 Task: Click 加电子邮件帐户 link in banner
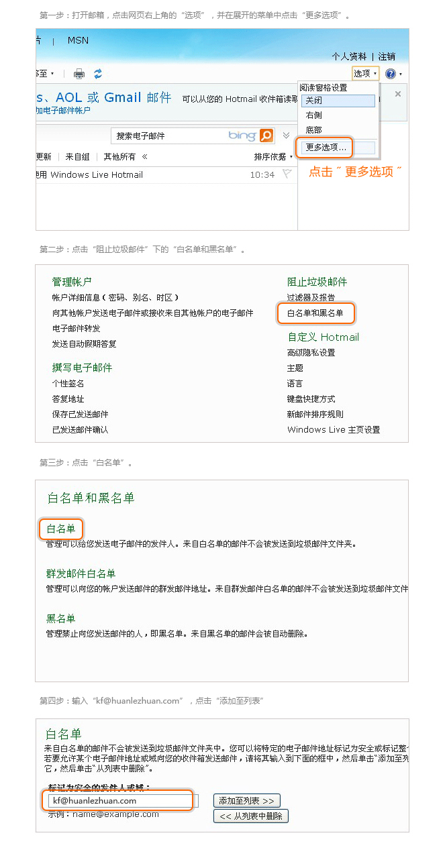click(63, 111)
